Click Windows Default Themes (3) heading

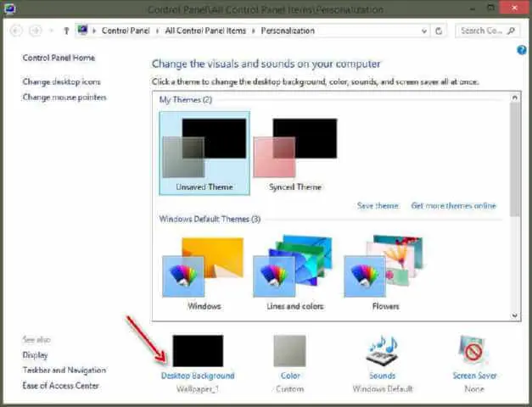(x=210, y=219)
